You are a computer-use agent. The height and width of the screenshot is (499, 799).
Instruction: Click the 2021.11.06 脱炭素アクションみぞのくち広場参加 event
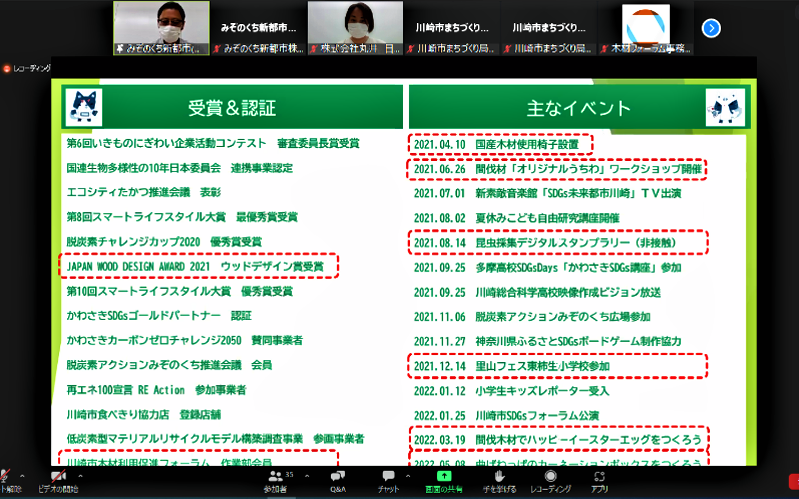[x=532, y=317]
